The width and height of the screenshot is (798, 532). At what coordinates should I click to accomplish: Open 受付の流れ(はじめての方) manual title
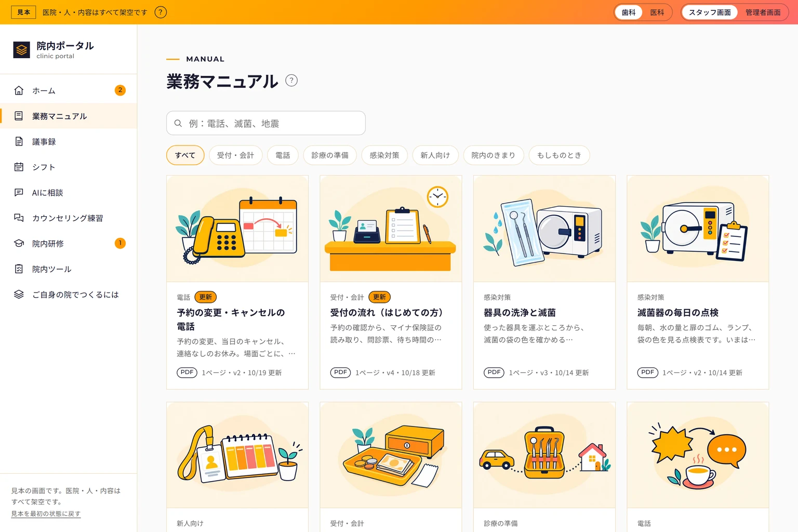click(x=387, y=313)
